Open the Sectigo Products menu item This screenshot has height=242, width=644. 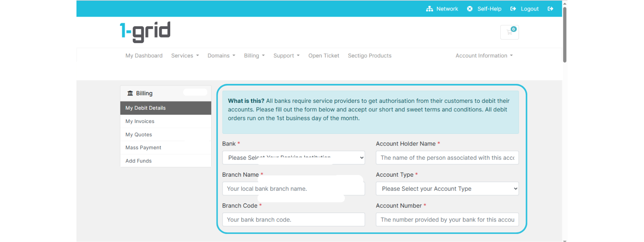369,56
